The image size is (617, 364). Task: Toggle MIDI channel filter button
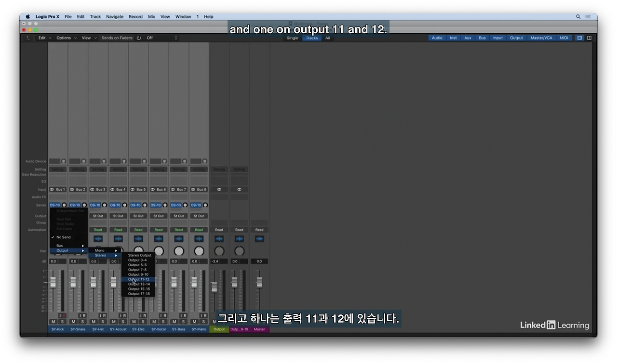564,38
